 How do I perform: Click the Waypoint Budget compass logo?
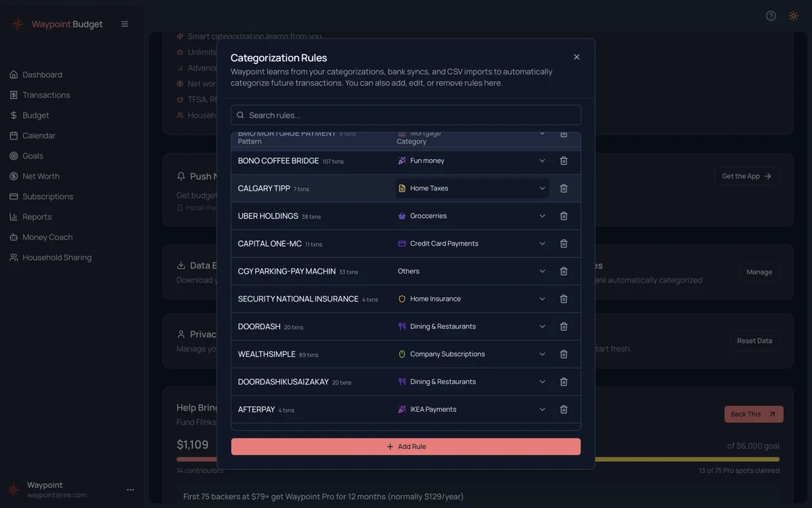click(18, 24)
